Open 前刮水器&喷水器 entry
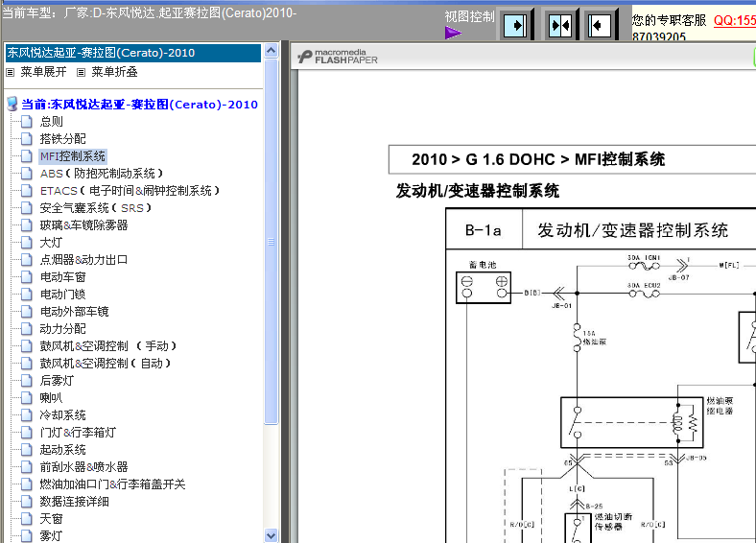 83,467
